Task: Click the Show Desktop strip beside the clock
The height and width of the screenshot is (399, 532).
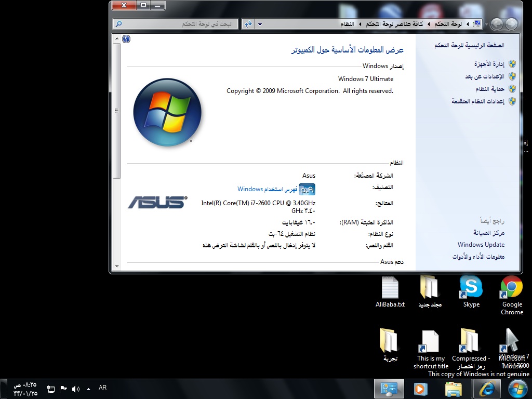Action: [x=3, y=389]
